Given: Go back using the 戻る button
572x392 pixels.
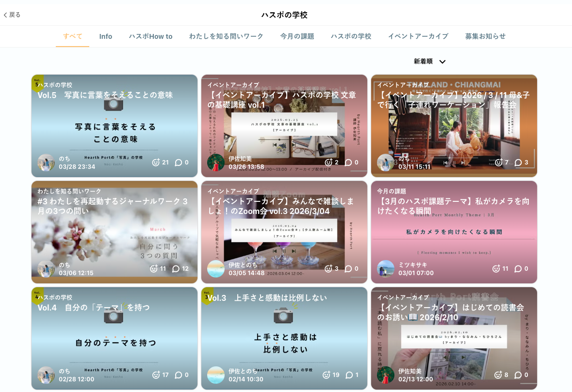Looking at the screenshot, I should point(12,15).
